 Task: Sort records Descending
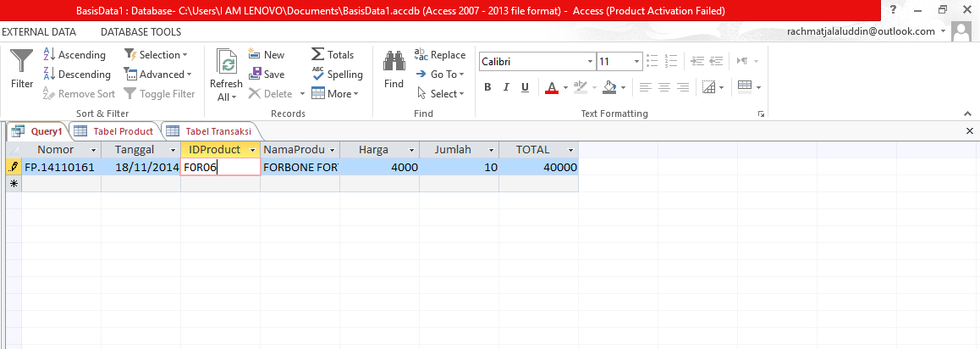pos(77,75)
